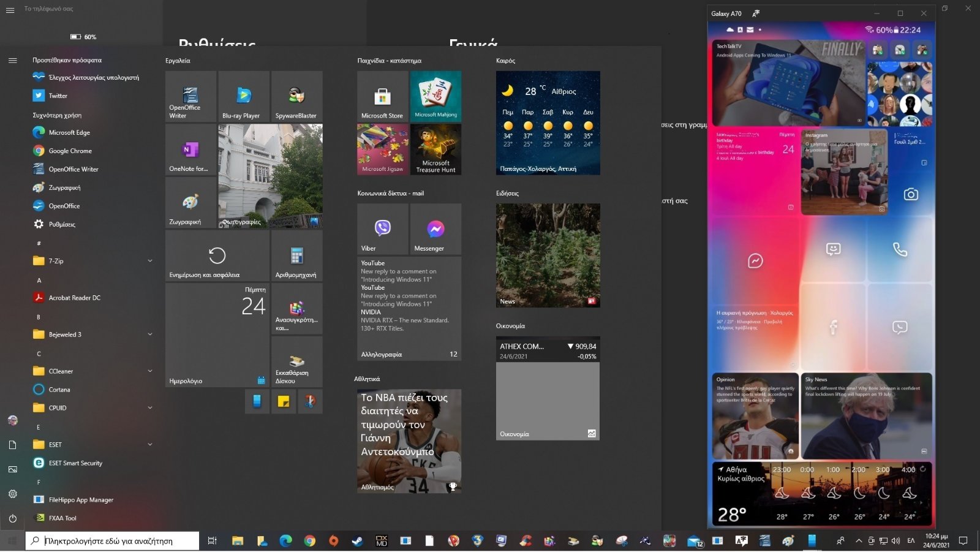Open Documents shortcut in Start sidebar

click(x=12, y=445)
